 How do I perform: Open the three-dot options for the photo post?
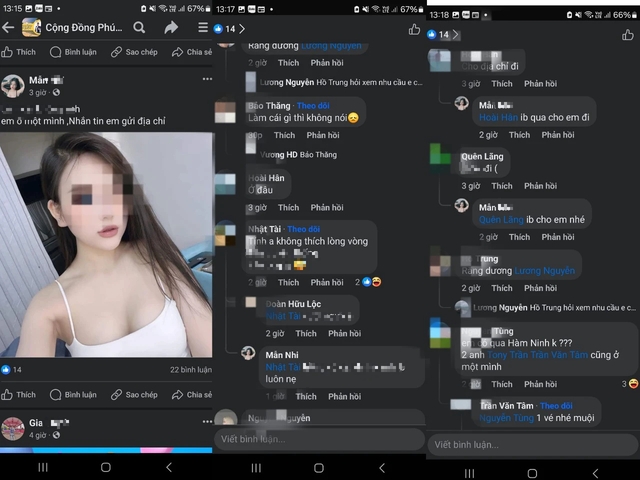(x=207, y=79)
